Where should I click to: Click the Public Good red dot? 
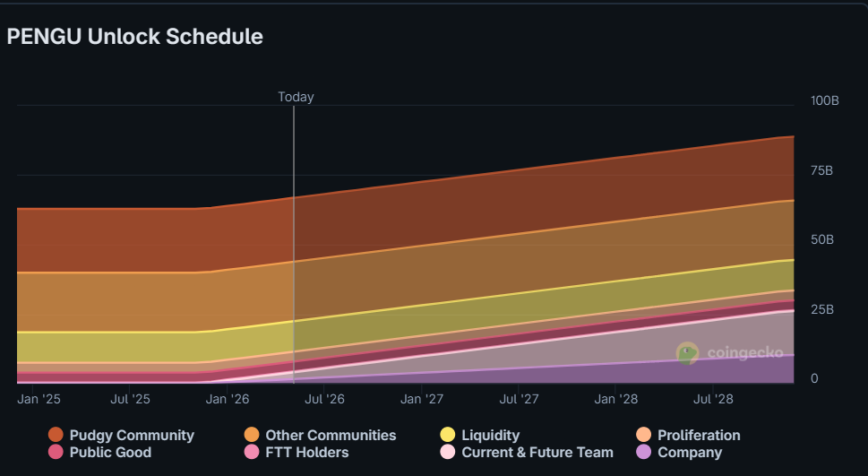[x=56, y=452]
